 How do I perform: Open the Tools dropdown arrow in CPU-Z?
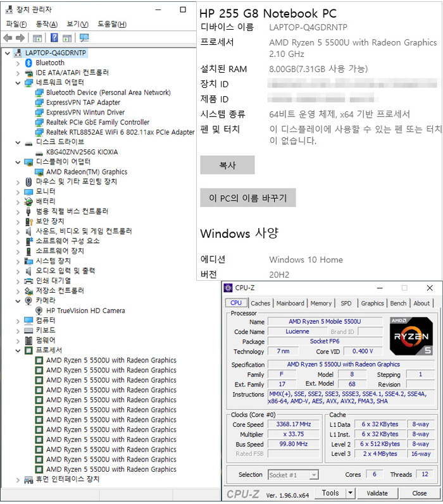click(350, 493)
